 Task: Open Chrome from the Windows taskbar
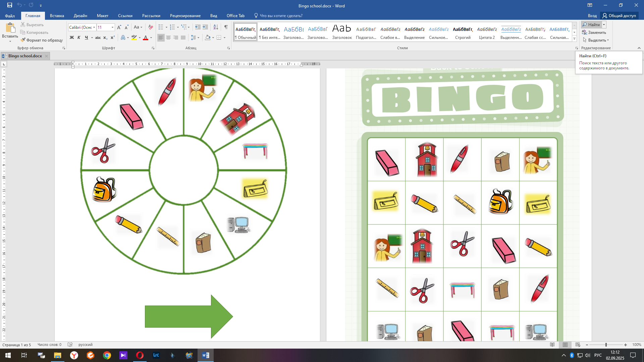(107, 355)
